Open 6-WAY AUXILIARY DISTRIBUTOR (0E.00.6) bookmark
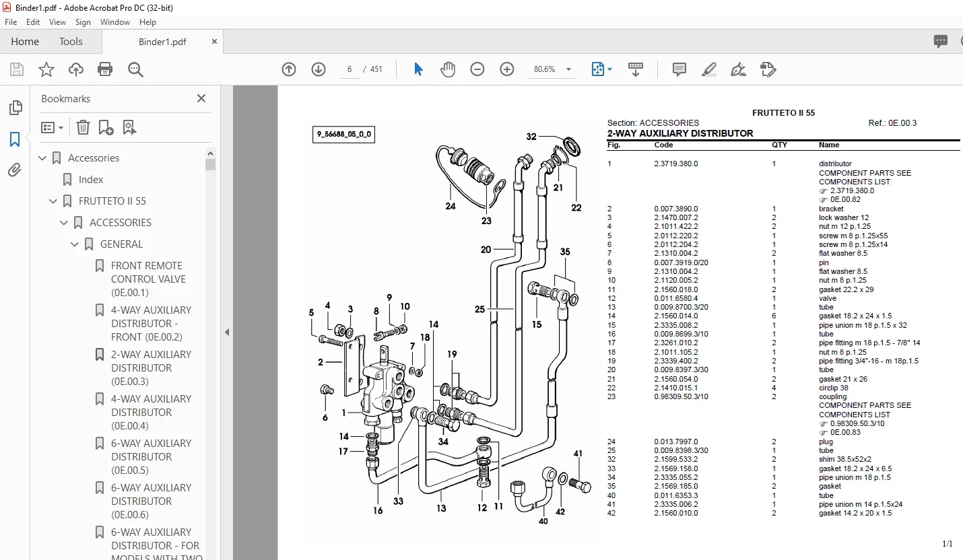Screen dimensions: 963x560 click(151, 501)
